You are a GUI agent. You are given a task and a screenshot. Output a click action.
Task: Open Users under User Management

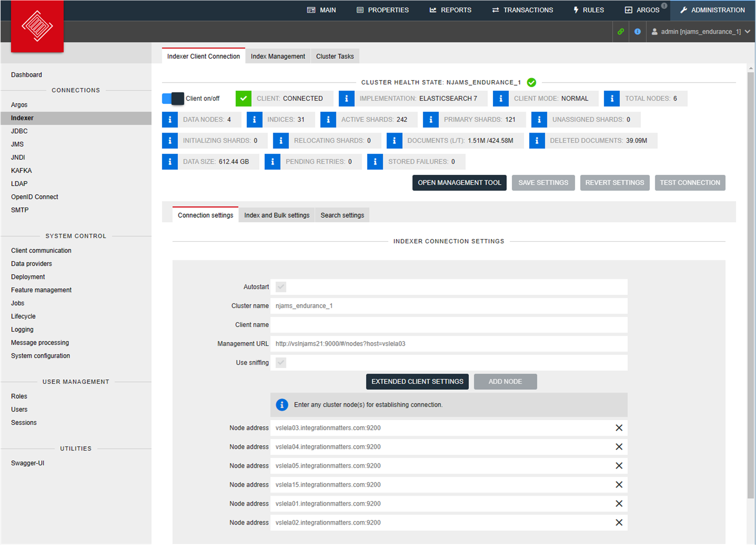click(x=19, y=409)
